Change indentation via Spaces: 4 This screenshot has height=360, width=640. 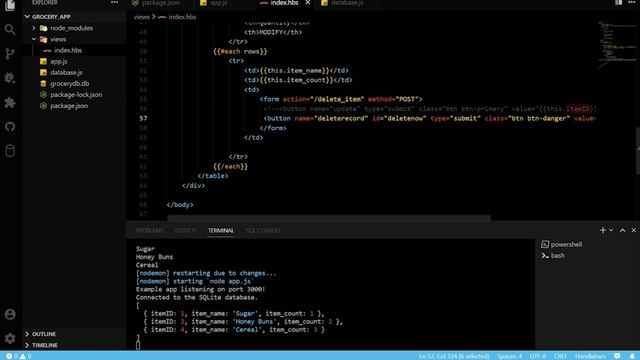click(x=509, y=356)
